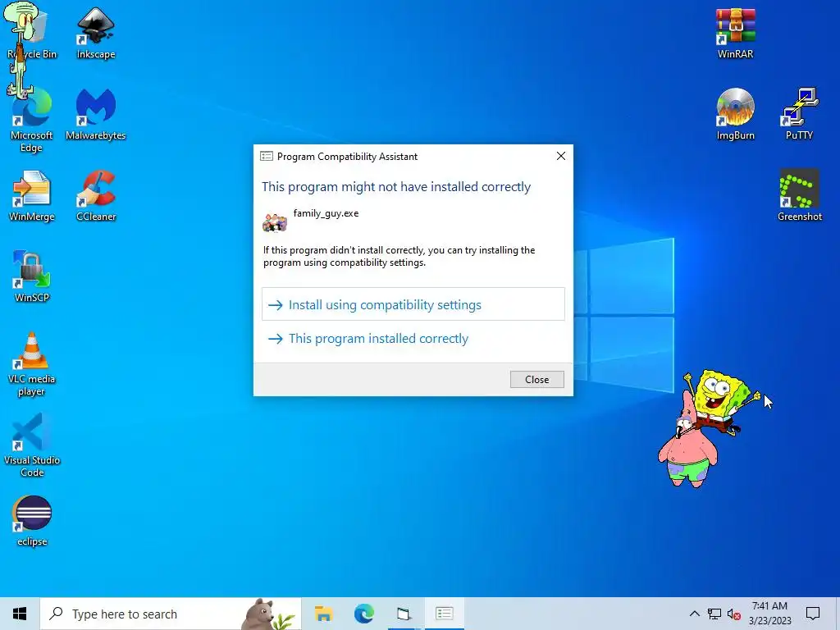Select the ImgBurn desktop shortcut

[x=736, y=114]
